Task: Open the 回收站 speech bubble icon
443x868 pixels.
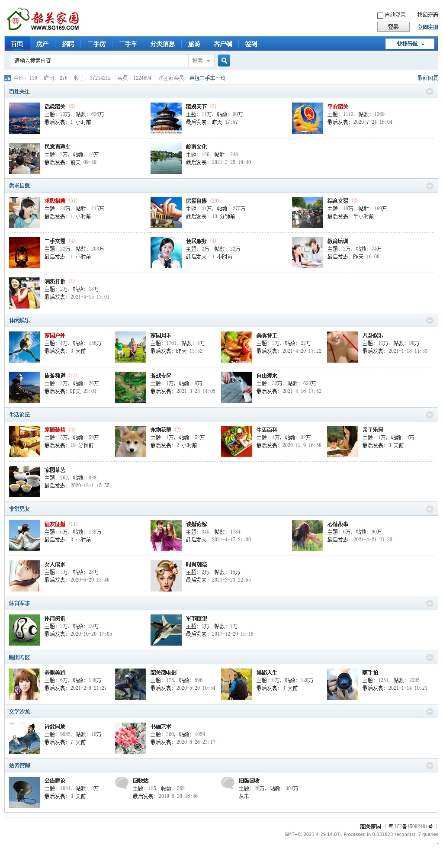Action: click(x=122, y=783)
